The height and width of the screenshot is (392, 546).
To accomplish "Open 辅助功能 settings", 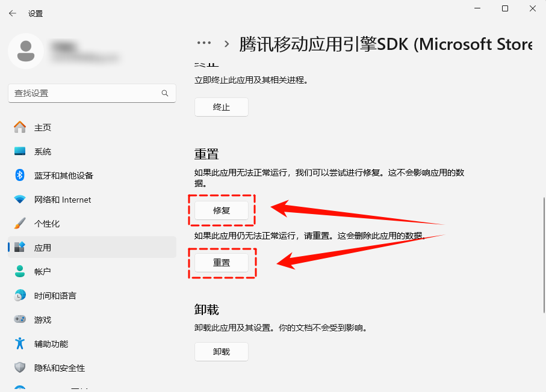I will (92, 343).
